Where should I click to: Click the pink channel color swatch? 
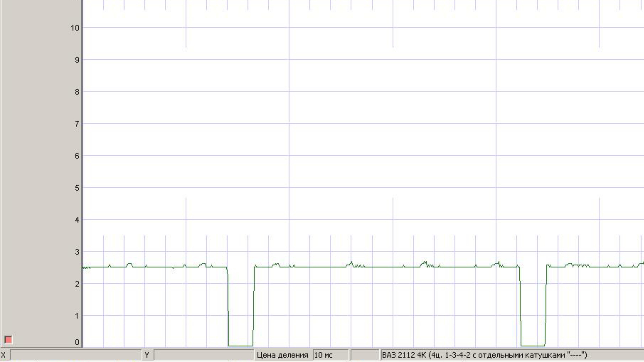(x=8, y=340)
